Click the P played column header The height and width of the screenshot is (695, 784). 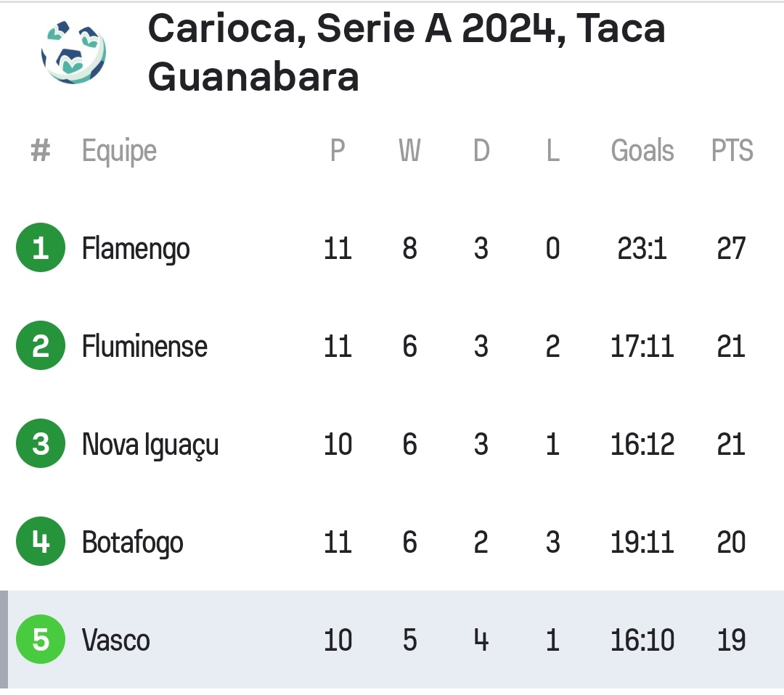pos(338,151)
